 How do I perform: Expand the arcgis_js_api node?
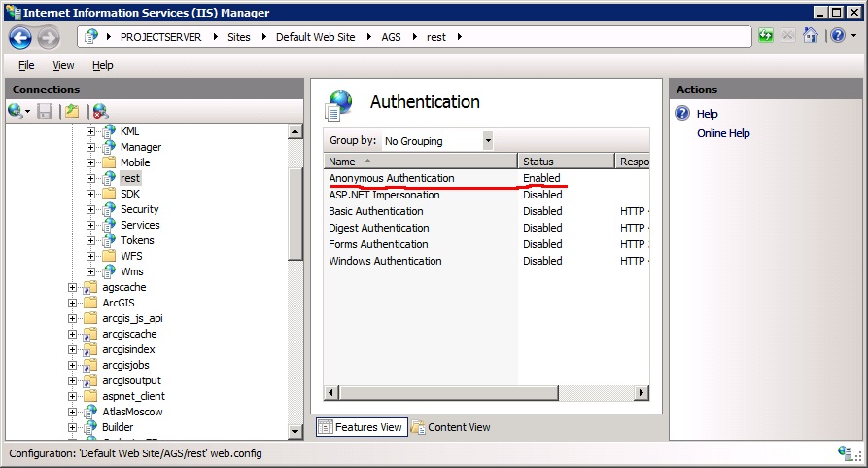click(x=72, y=318)
